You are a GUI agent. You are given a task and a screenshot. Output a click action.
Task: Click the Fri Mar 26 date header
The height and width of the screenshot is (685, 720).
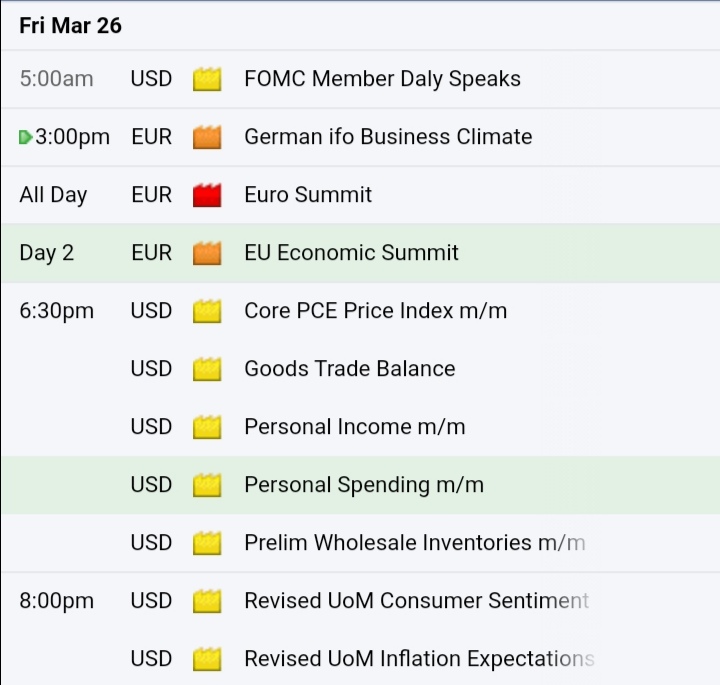[70, 25]
